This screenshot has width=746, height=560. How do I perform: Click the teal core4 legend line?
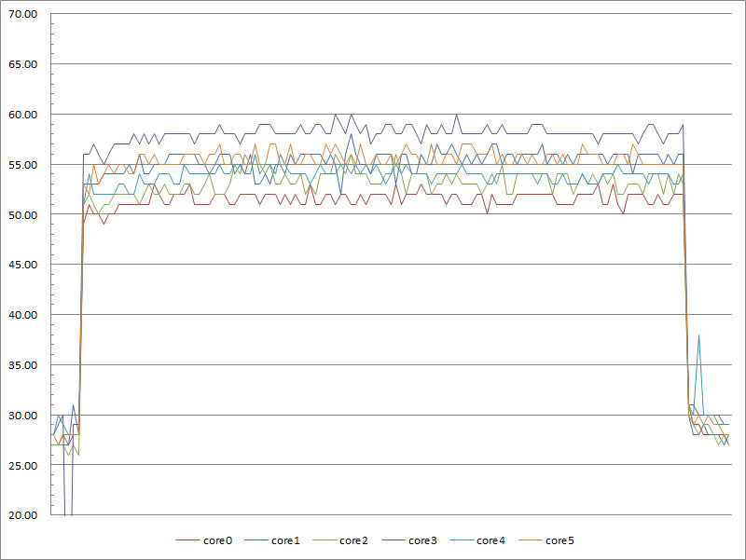point(461,540)
